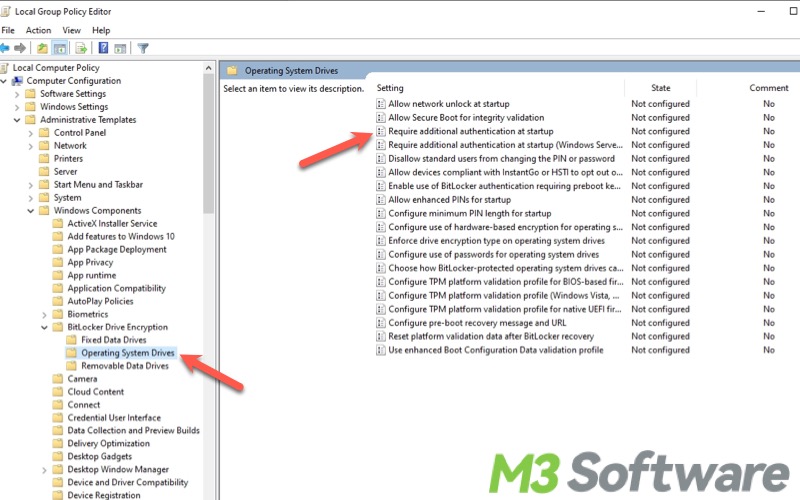The width and height of the screenshot is (800, 500).
Task: Toggle the Show/Hide Action Pane icon
Action: click(120, 47)
